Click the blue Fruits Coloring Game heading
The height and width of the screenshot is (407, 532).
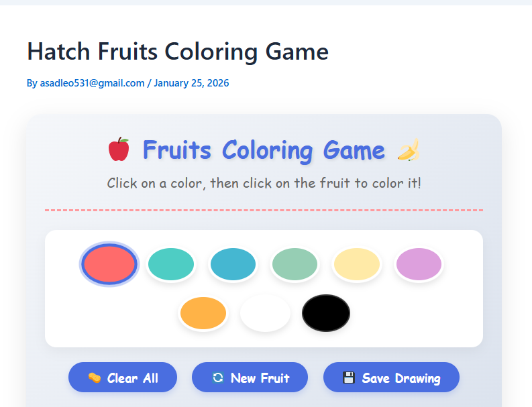point(264,150)
